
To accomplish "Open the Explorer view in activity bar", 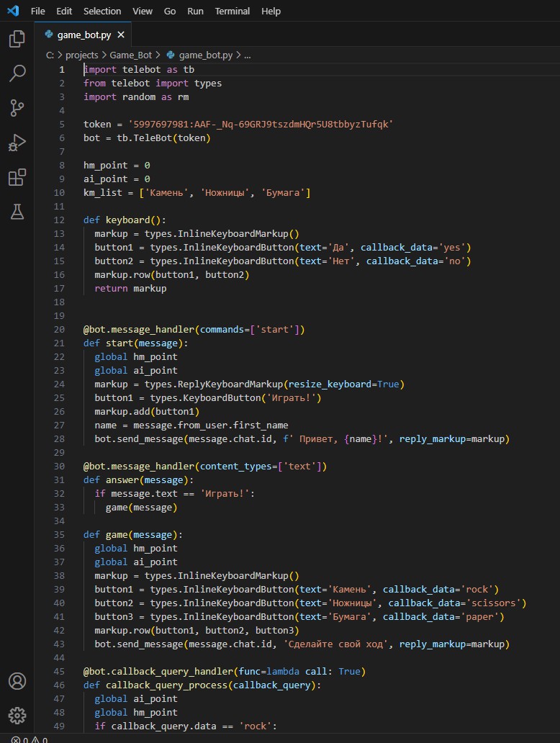I will (17, 38).
